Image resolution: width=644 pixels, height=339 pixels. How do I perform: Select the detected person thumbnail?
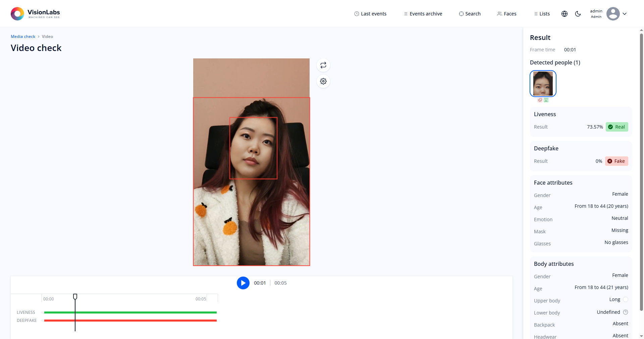point(543,83)
